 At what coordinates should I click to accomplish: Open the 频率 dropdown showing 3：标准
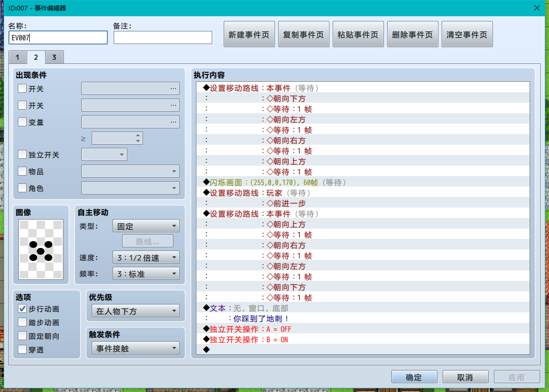click(146, 274)
